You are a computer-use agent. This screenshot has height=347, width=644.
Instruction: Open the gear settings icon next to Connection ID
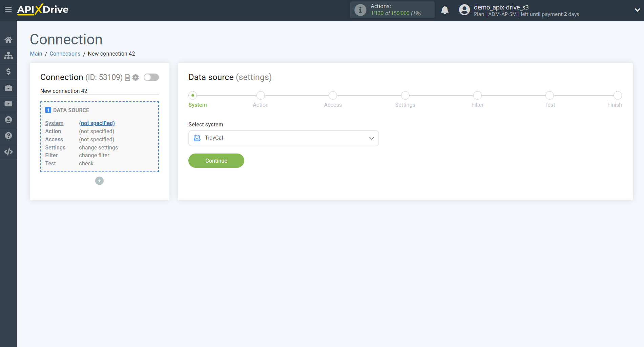(x=136, y=77)
